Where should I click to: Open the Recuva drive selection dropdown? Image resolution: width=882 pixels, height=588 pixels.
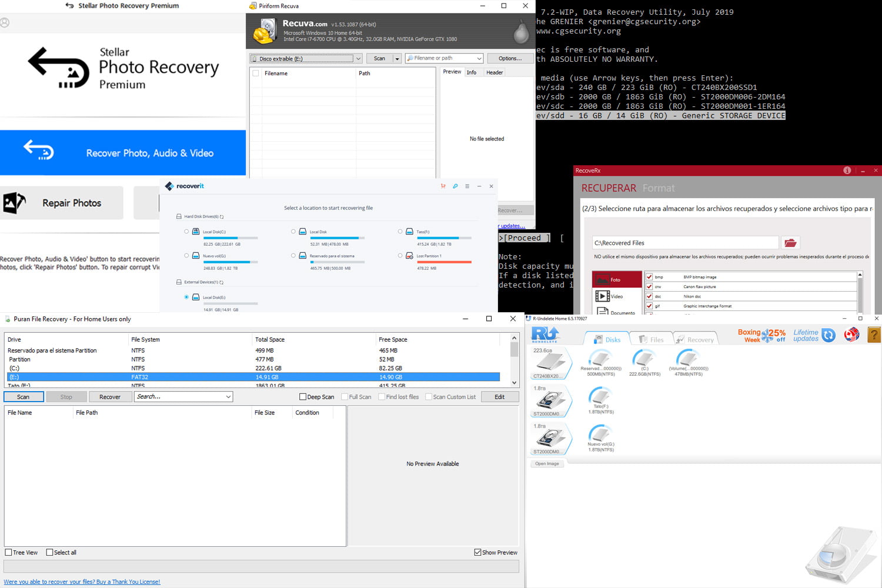(358, 59)
